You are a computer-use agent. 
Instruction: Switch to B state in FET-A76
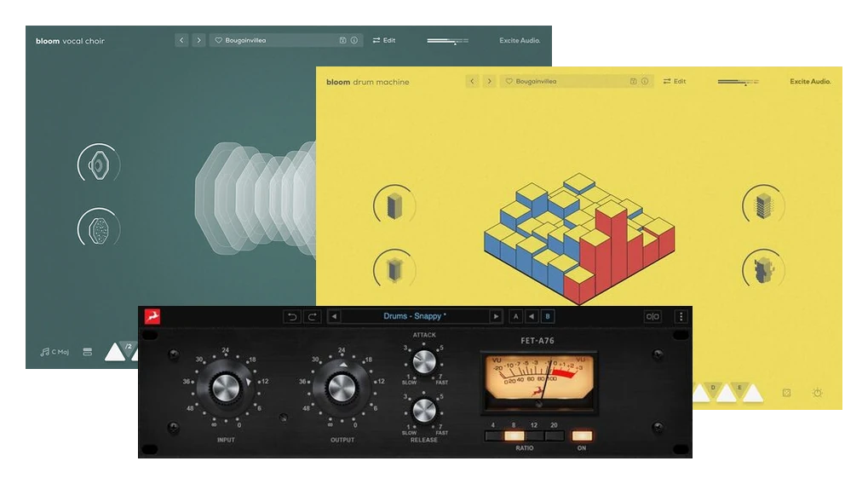pos(548,317)
